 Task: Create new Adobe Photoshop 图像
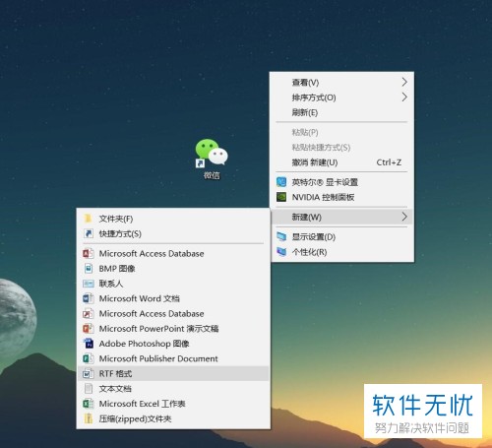(173, 344)
